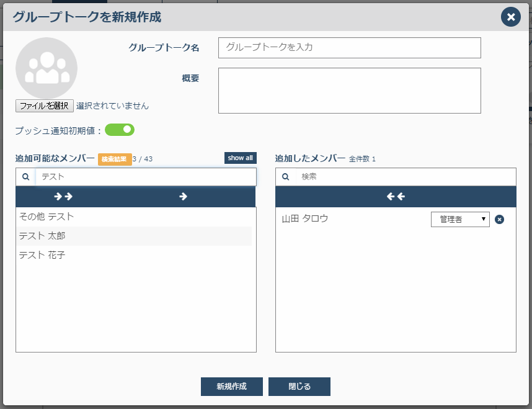Screen dimensions: 532x409
Task: Click the show all button
Action: (x=240, y=158)
